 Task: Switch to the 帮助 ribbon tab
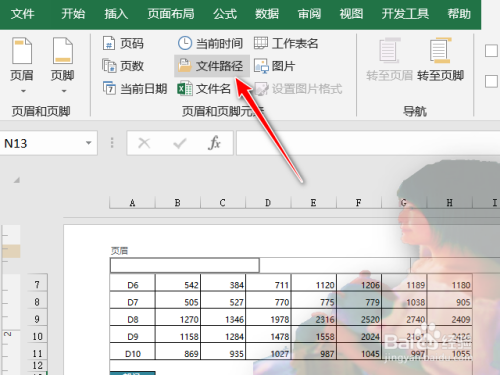(459, 14)
